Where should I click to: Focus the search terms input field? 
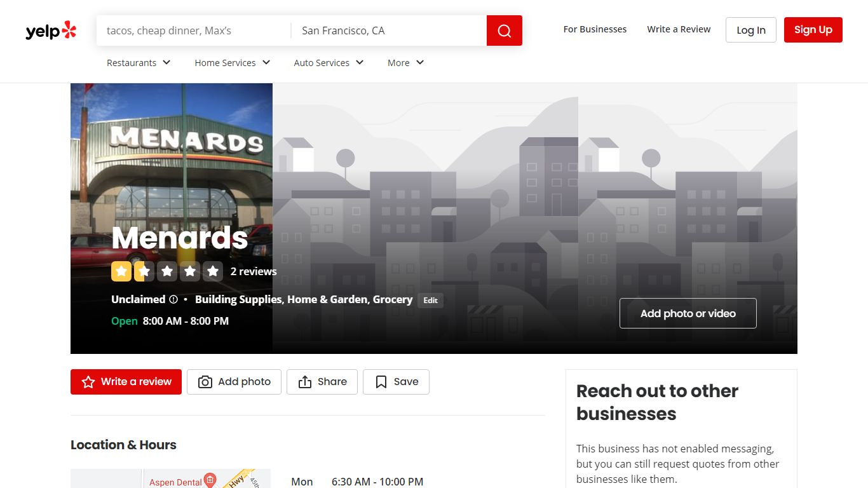point(194,30)
